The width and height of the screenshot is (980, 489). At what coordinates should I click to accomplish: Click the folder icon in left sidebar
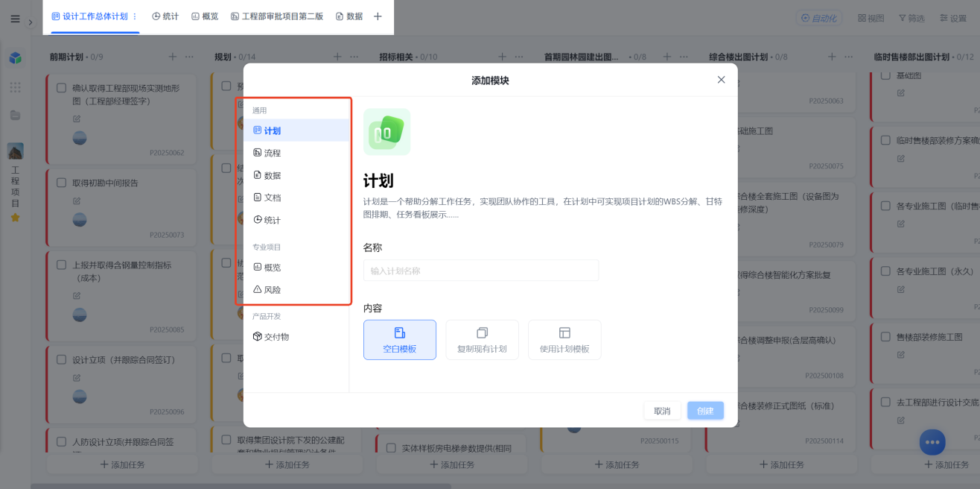(15, 115)
